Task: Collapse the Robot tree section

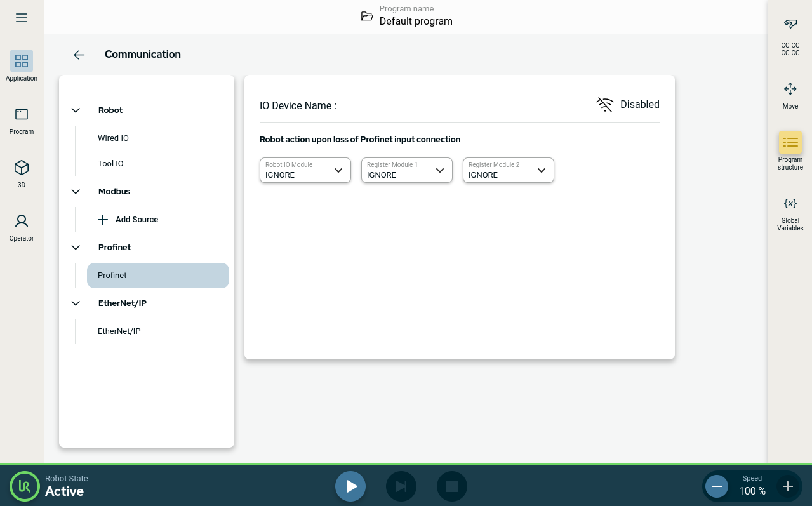Action: pos(76,110)
